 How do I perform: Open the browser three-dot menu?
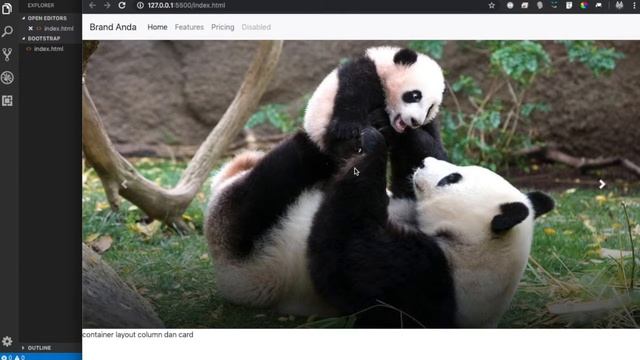tap(634, 5)
